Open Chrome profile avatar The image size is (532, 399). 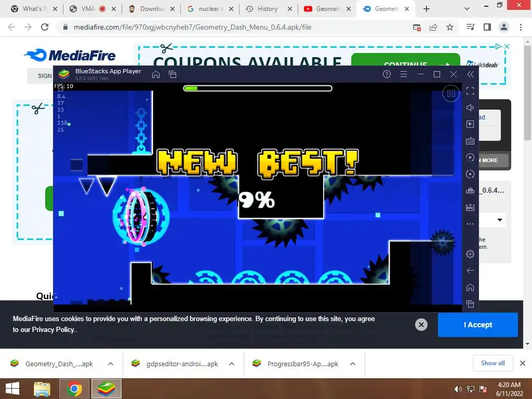[x=504, y=27]
